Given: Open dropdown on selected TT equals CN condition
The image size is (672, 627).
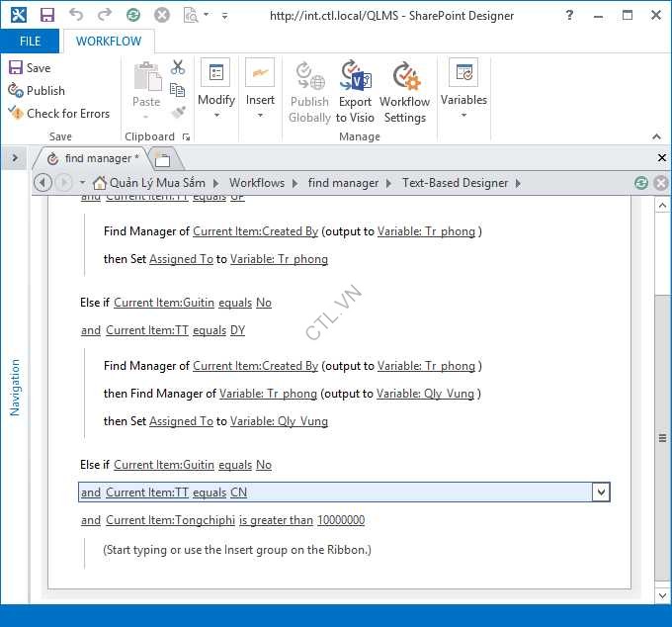Looking at the screenshot, I should click(600, 493).
